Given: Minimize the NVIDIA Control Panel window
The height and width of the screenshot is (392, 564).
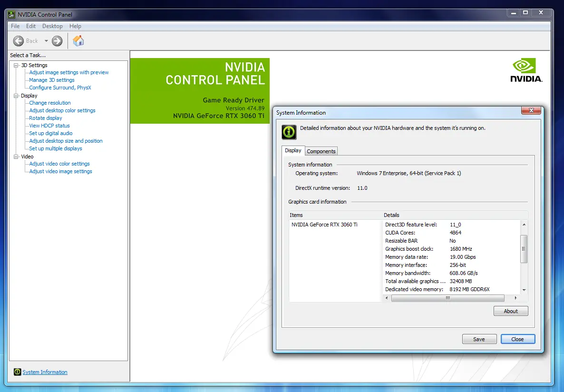Looking at the screenshot, I should coord(513,12).
